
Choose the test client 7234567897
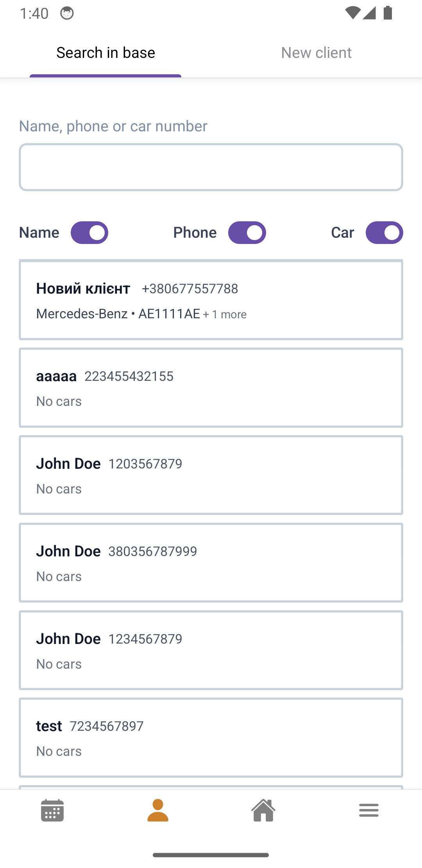[211, 738]
